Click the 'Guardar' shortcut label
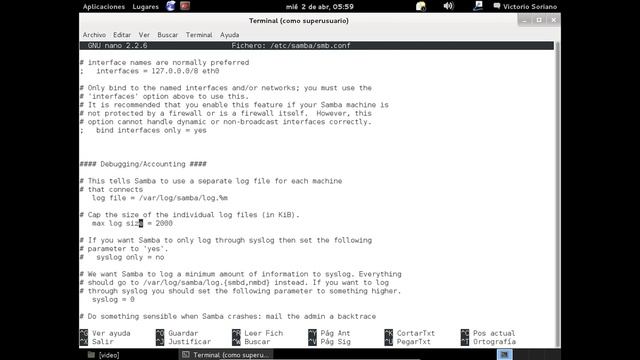 [183, 333]
